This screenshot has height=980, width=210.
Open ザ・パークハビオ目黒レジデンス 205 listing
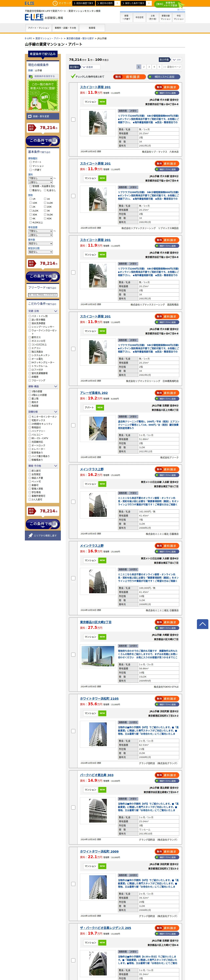[x=105, y=928]
